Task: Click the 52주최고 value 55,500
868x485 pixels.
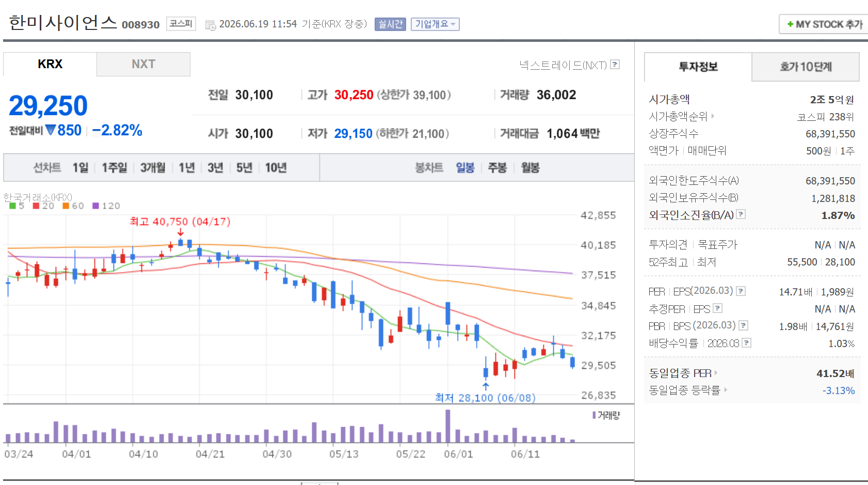Action: pyautogui.click(x=802, y=262)
